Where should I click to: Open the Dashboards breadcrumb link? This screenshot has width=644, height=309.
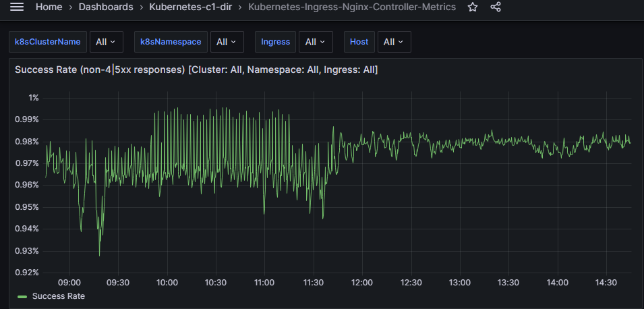pos(107,7)
